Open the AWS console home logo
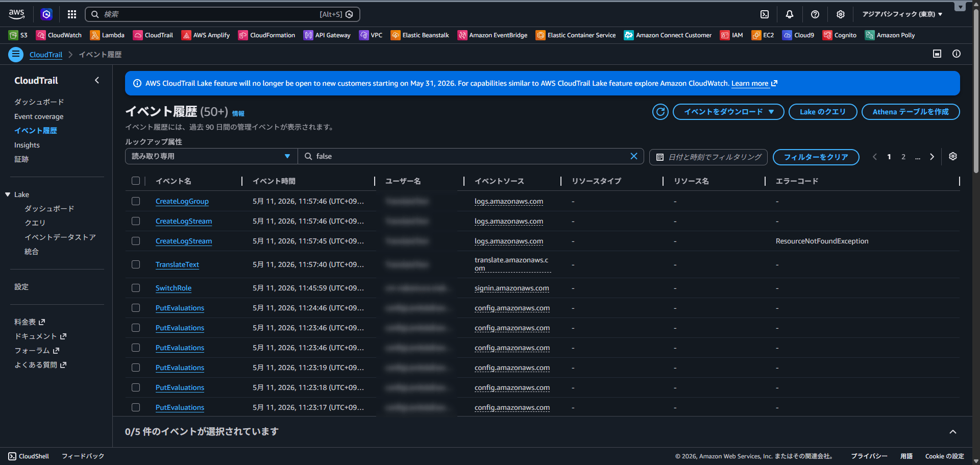 pyautogui.click(x=16, y=14)
